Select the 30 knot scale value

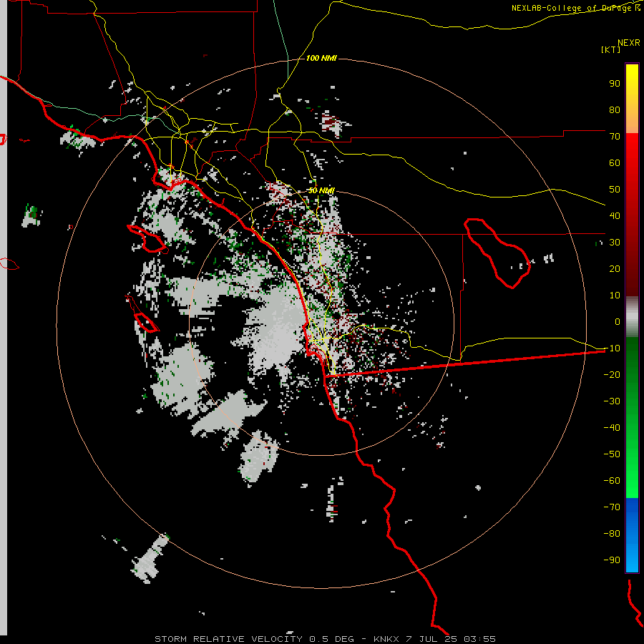[x=615, y=243]
